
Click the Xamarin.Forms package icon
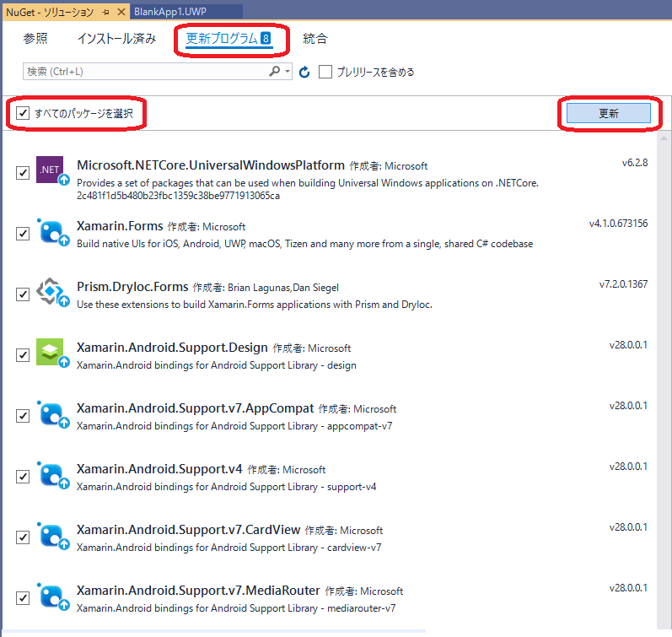pos(52,232)
